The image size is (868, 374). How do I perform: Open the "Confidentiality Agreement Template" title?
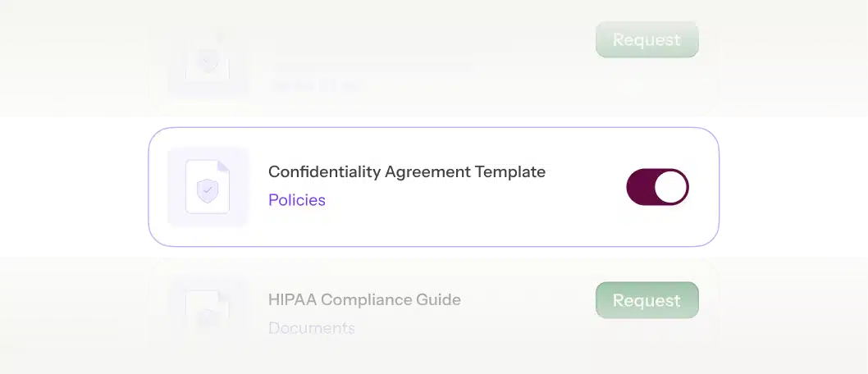pos(406,172)
